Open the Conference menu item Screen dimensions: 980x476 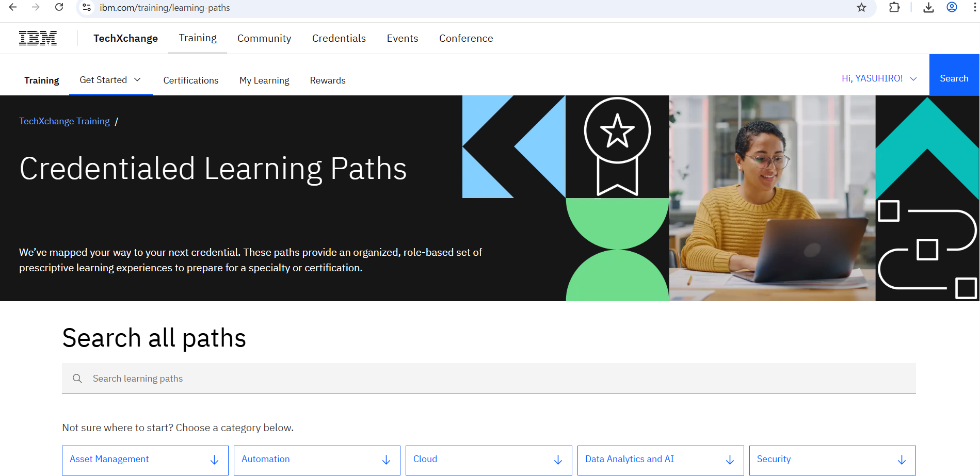click(x=466, y=38)
